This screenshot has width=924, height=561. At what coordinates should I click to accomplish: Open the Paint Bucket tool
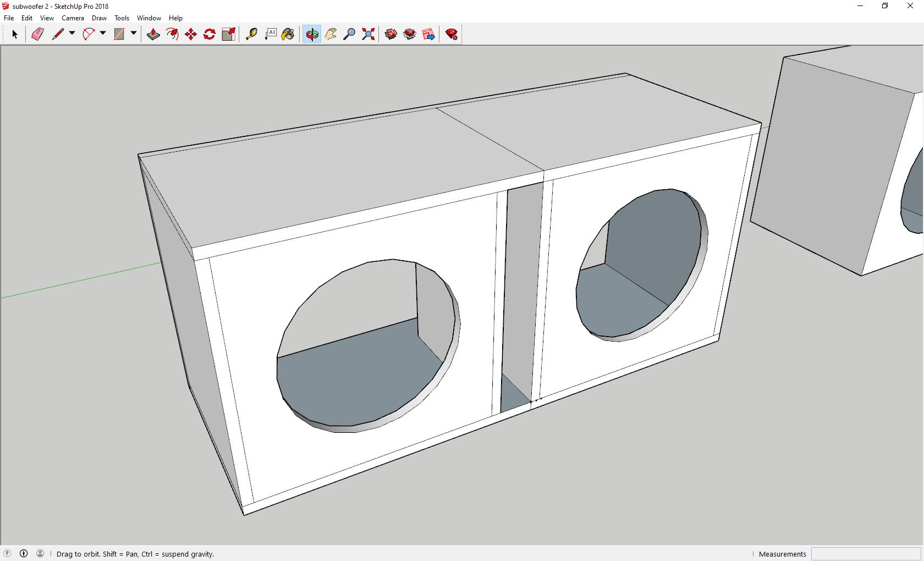[x=288, y=34]
